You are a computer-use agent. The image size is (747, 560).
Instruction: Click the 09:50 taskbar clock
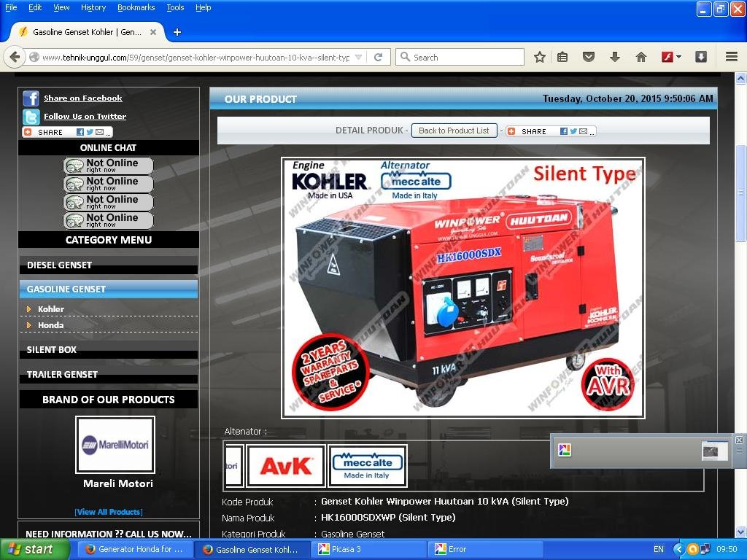pyautogui.click(x=727, y=550)
